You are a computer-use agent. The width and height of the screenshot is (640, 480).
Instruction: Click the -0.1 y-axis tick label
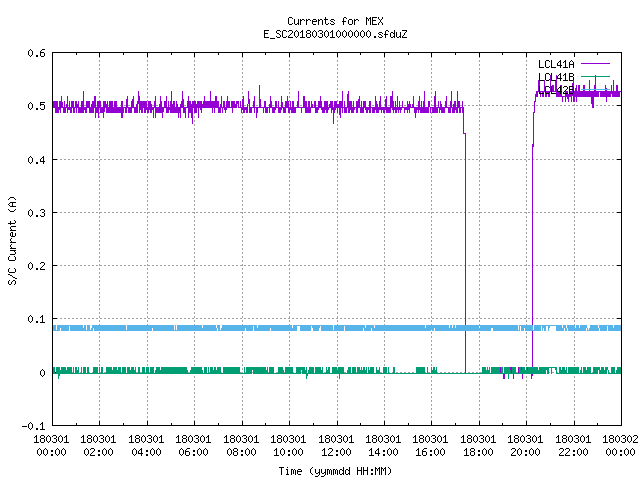tap(33, 426)
